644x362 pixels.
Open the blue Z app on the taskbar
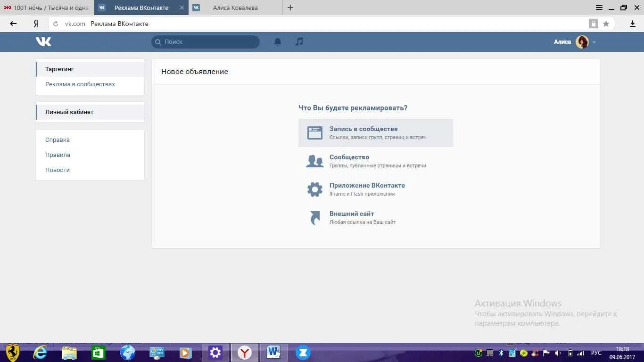click(x=303, y=353)
